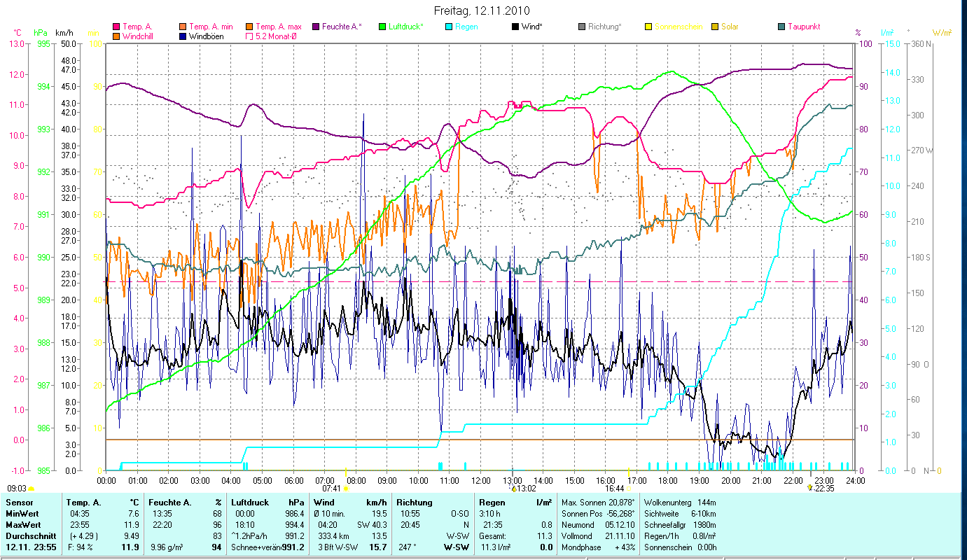Click the Luftdruck column header in table

249,503
